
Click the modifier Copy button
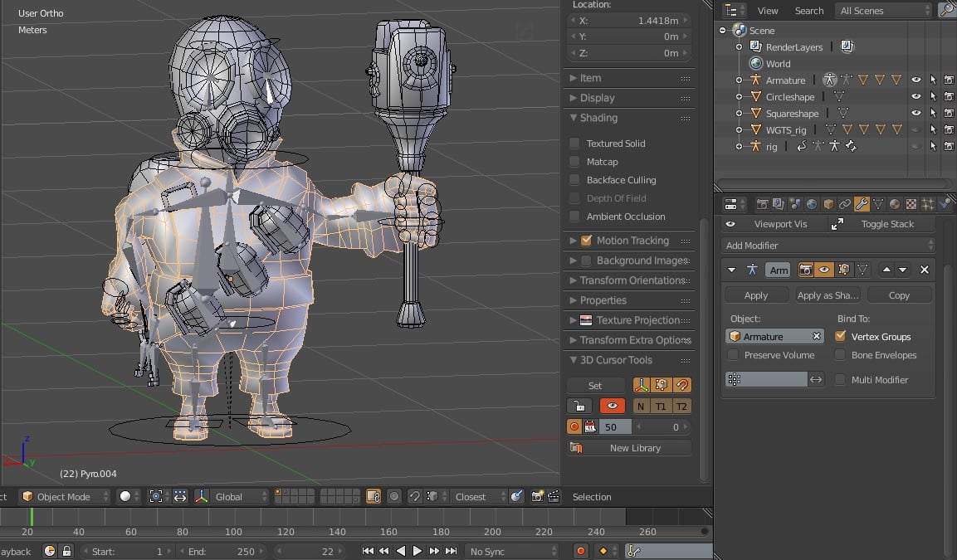[x=899, y=295]
